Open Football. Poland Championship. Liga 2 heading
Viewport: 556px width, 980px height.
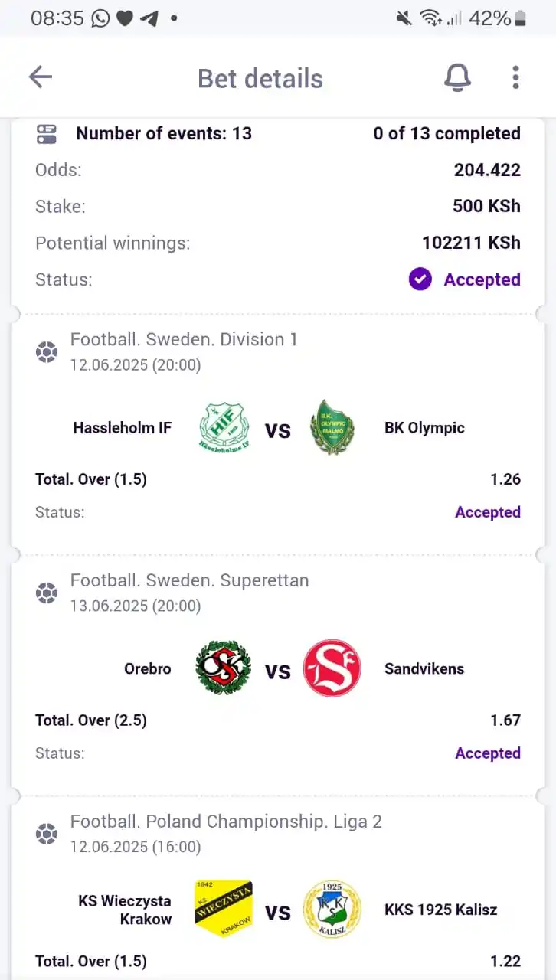[226, 822]
